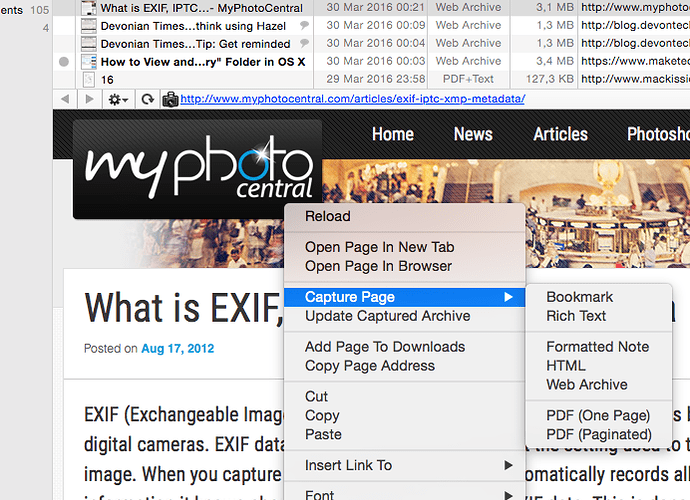Choose PDF (One Page) capture option
690x500 pixels.
tap(598, 415)
